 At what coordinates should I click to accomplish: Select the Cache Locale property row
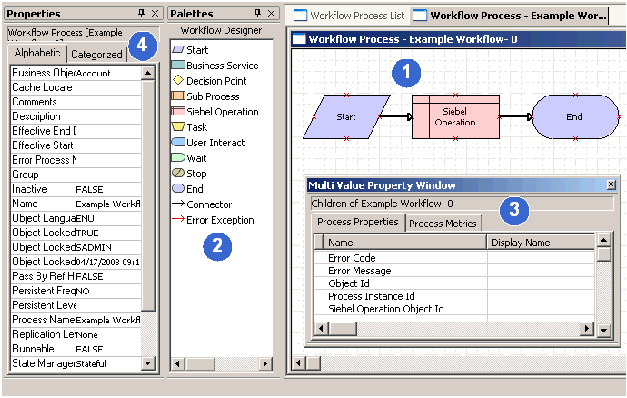[x=76, y=87]
